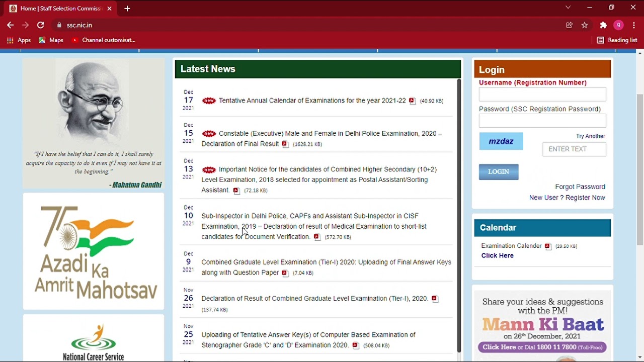
Task: Click the captcha ENTER TEXT field
Action: [x=574, y=149]
